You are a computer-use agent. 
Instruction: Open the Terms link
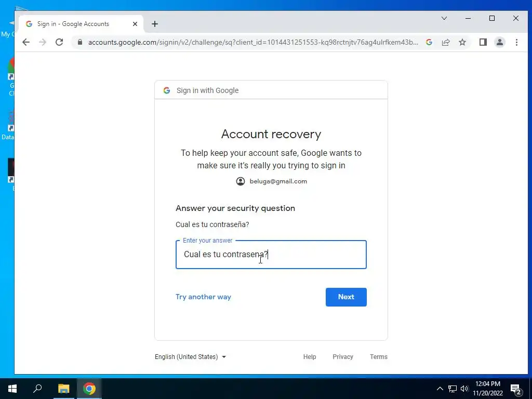point(379,356)
